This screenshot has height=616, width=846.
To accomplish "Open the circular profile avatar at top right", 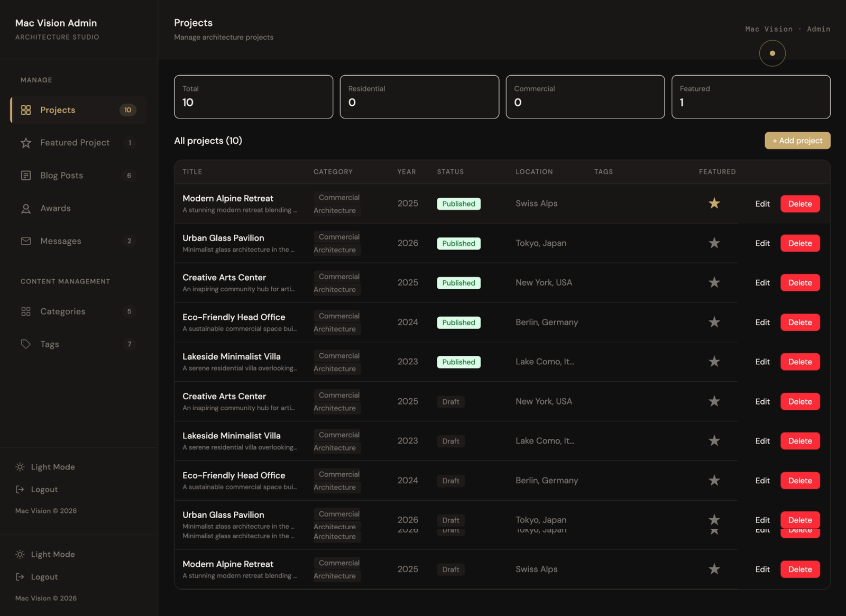I will pyautogui.click(x=772, y=53).
